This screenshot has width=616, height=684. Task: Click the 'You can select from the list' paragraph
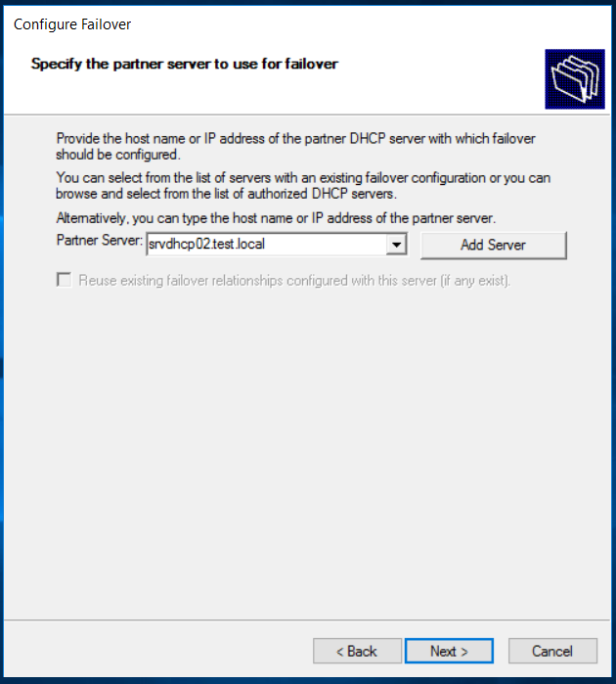click(x=303, y=185)
